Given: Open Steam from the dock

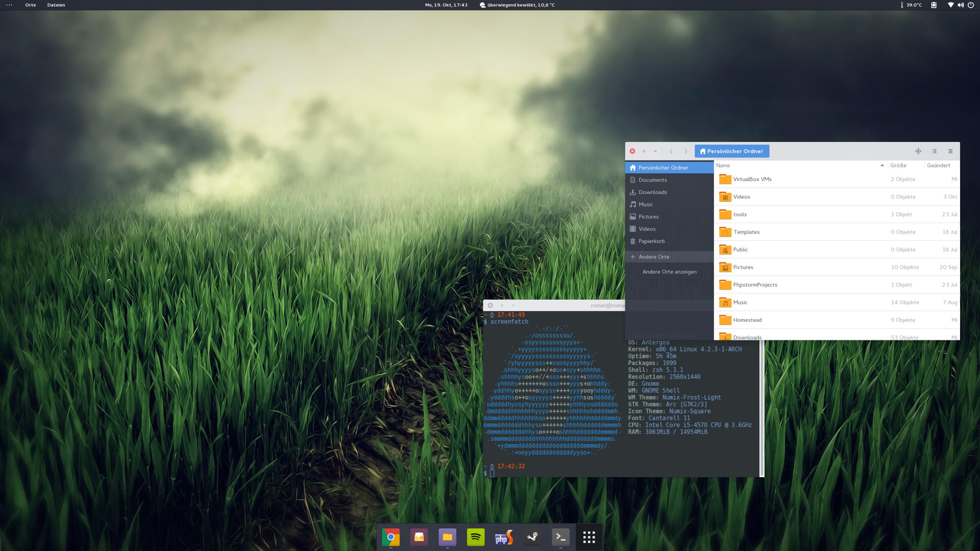Looking at the screenshot, I should [x=532, y=537].
